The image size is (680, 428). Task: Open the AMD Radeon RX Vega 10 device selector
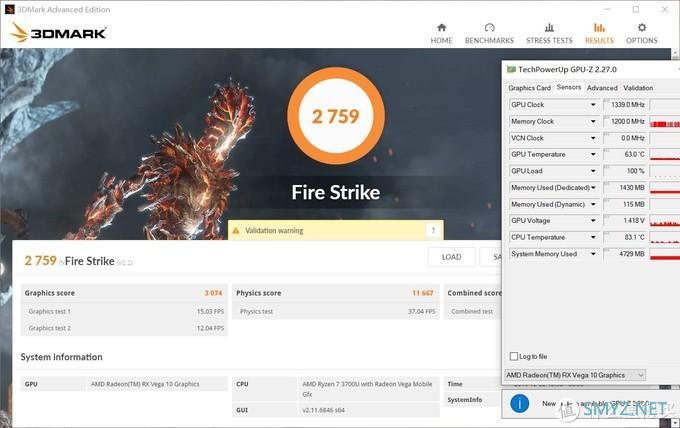click(576, 375)
